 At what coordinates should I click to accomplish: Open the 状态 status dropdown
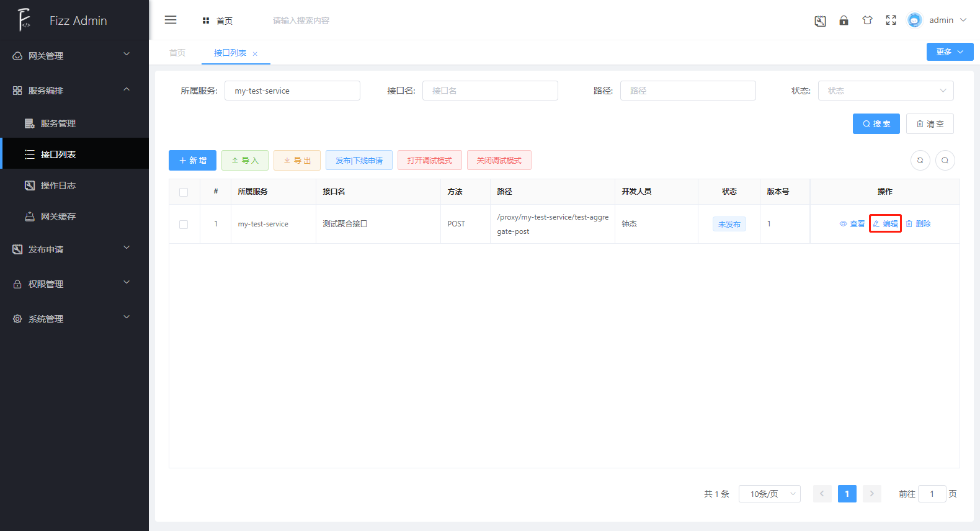point(885,91)
